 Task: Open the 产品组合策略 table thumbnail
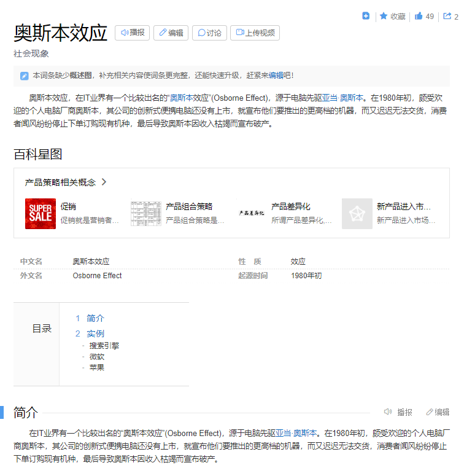point(146,214)
